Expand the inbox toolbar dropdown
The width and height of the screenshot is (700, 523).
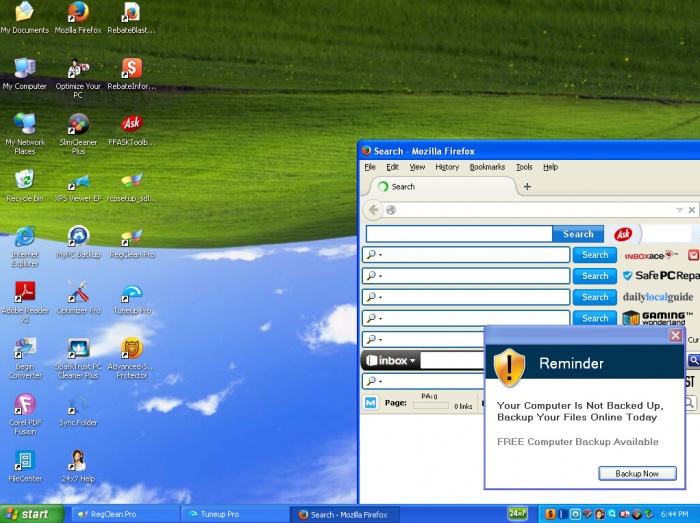pyautogui.click(x=412, y=361)
